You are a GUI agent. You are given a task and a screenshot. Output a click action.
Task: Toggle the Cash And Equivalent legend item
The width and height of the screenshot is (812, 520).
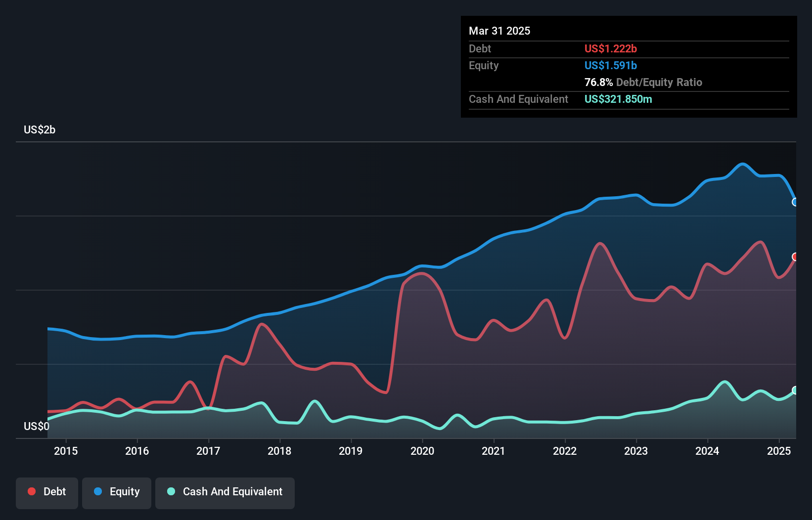pyautogui.click(x=225, y=492)
